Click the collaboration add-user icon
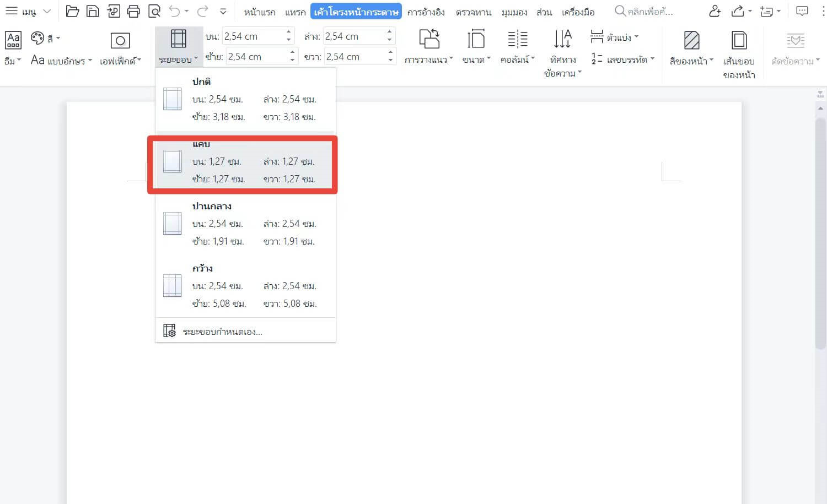Image resolution: width=827 pixels, height=504 pixels. click(715, 11)
